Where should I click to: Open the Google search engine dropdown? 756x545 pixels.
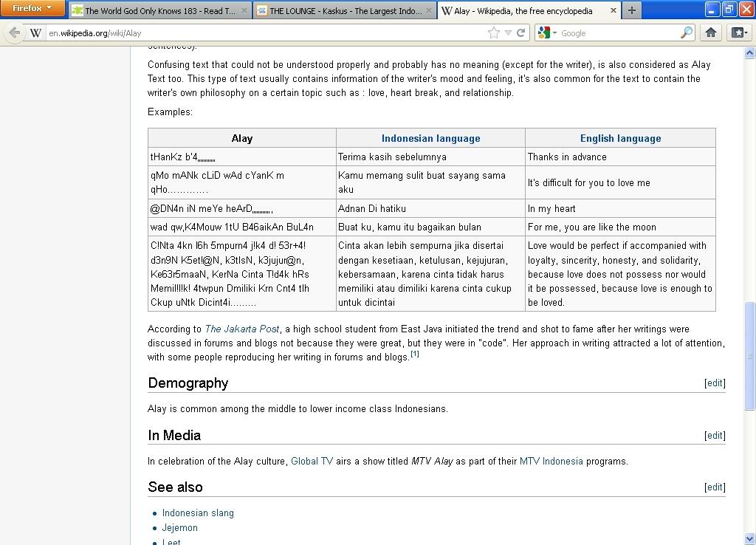pos(548,32)
